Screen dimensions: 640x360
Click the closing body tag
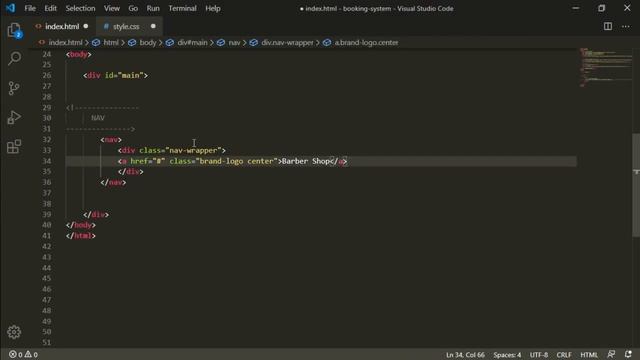81,225
